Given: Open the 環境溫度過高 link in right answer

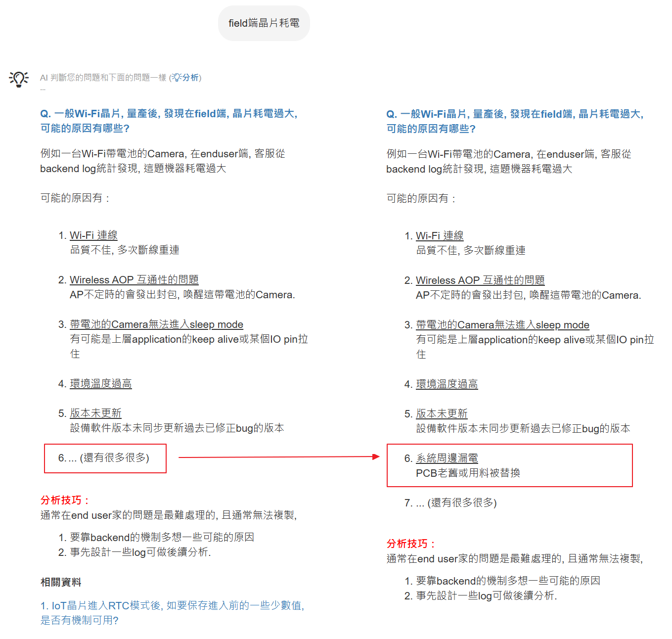Looking at the screenshot, I should click(447, 384).
